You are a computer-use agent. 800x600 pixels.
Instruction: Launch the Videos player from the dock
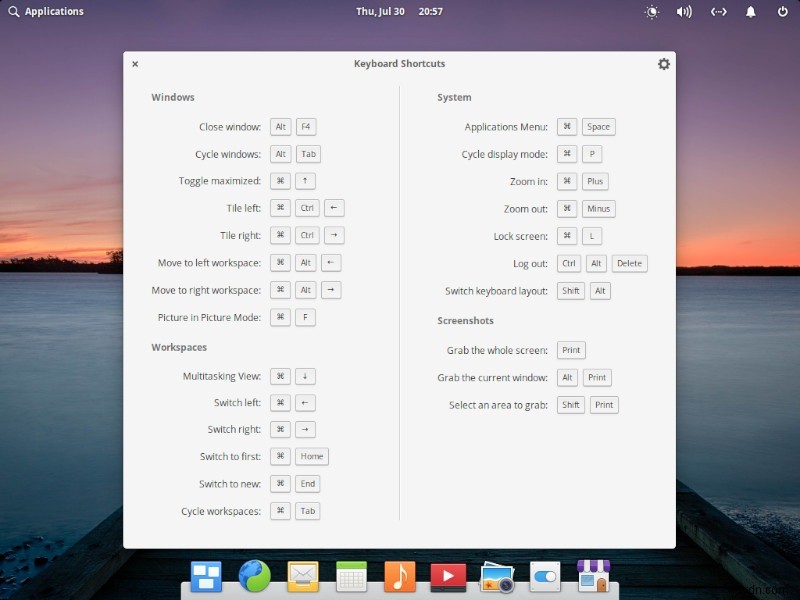[x=447, y=576]
